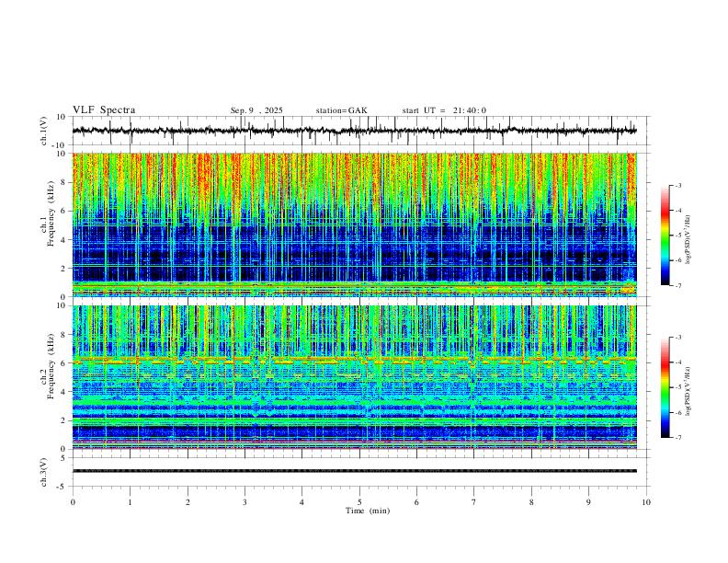This screenshot has width=728, height=563.
Task: Click time-axis tick label "3"
Action: click(x=245, y=502)
